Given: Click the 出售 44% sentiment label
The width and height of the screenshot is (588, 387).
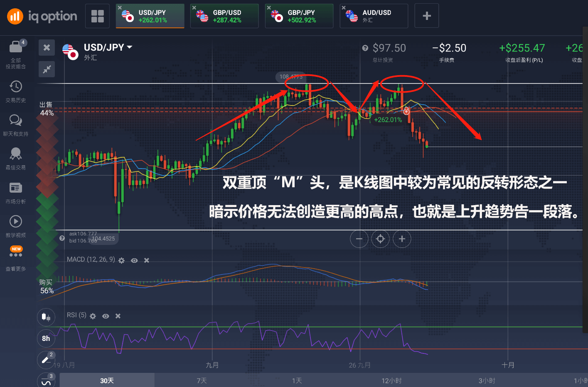Looking at the screenshot, I should 47,109.
